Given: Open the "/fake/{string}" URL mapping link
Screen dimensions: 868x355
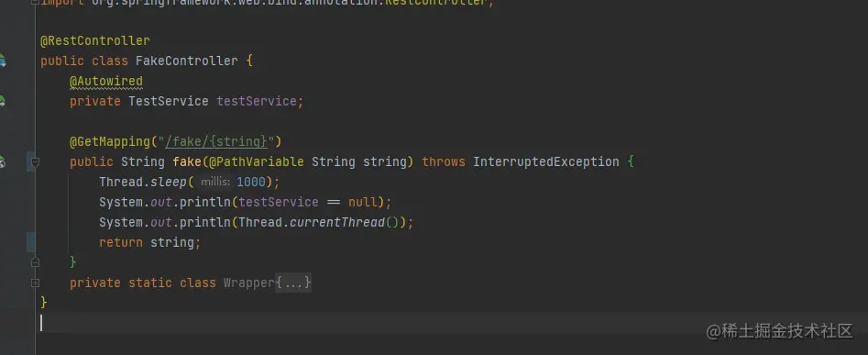Looking at the screenshot, I should pos(216,142).
